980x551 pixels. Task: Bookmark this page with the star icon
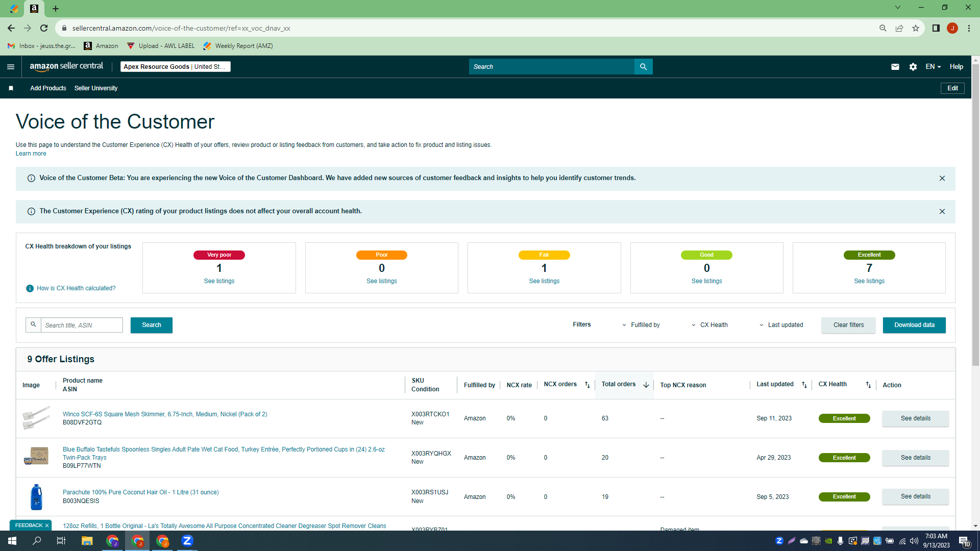[916, 28]
